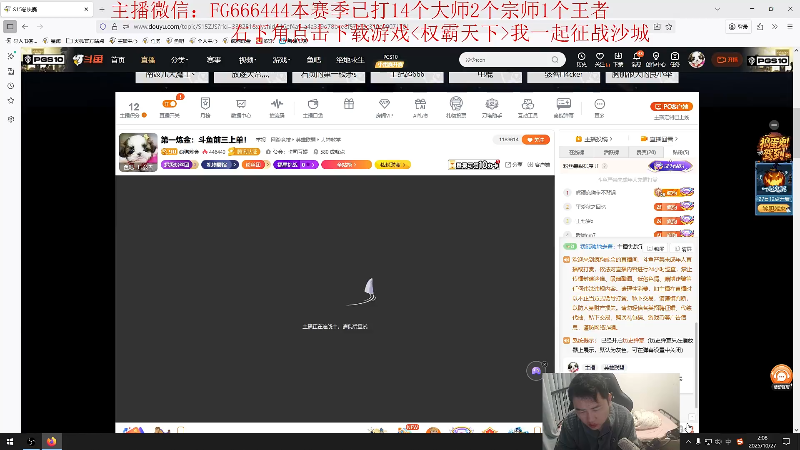Switch to the first ranking tab
800x450 pixels.
pyautogui.click(x=577, y=152)
